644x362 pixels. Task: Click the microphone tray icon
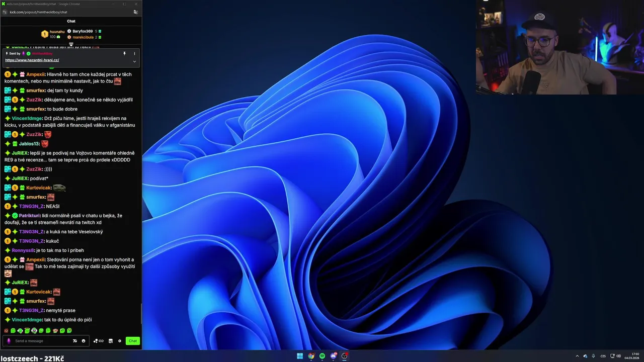coord(593,356)
